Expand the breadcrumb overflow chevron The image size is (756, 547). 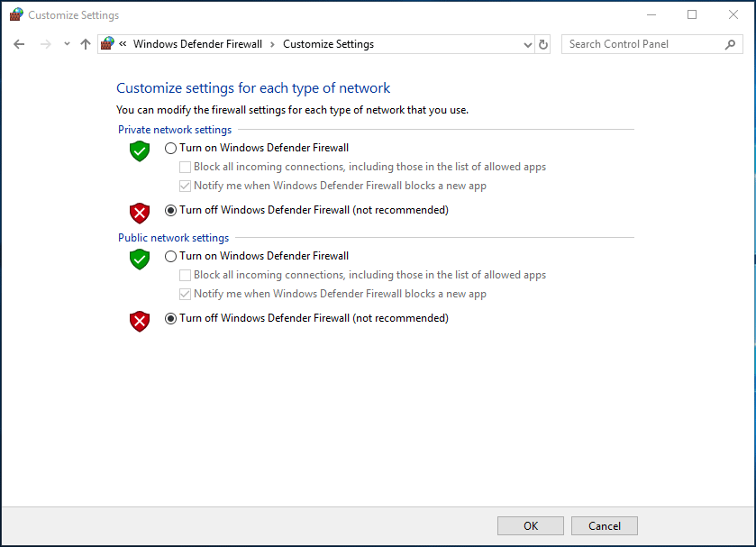(x=122, y=43)
